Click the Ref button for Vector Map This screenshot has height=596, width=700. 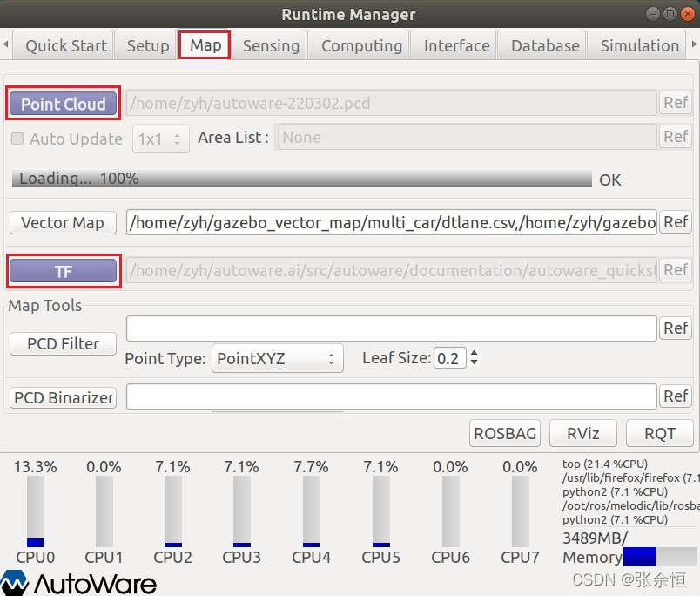[676, 222]
